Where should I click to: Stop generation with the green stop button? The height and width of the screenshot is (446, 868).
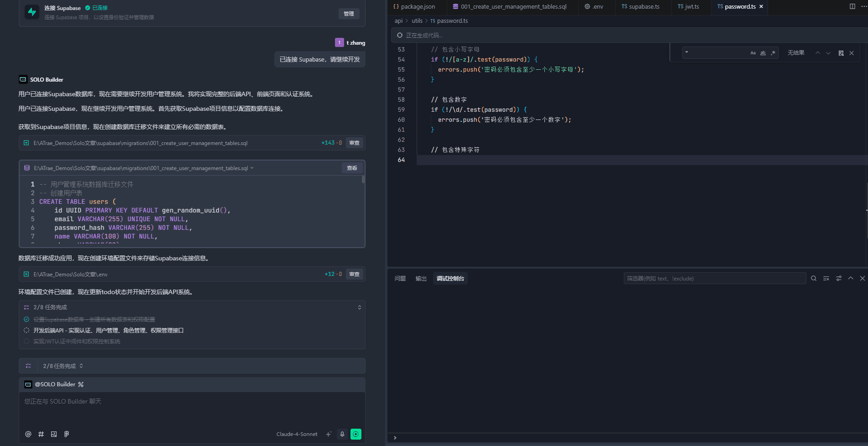(356, 434)
